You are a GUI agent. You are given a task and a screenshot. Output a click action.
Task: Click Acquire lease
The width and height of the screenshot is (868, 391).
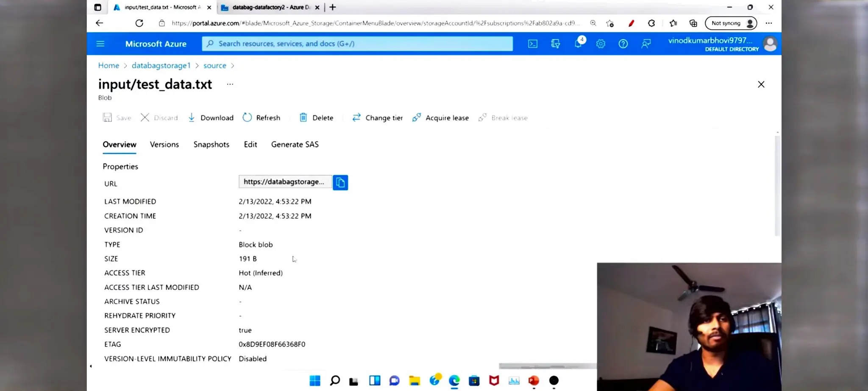[x=440, y=118]
